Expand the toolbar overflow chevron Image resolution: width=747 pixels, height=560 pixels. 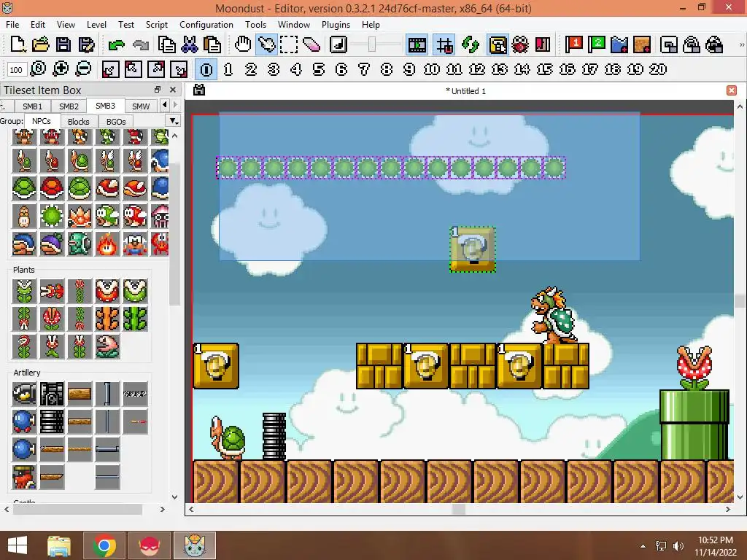pos(741,44)
